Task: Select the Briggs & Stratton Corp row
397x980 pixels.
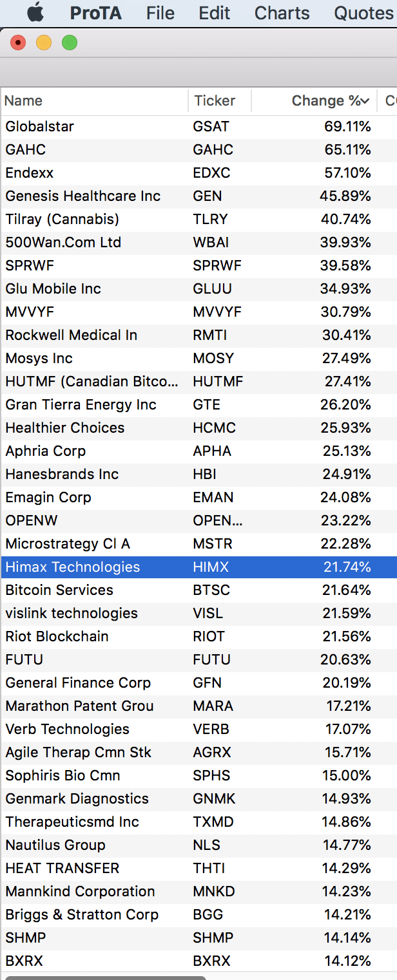Action: [x=198, y=915]
